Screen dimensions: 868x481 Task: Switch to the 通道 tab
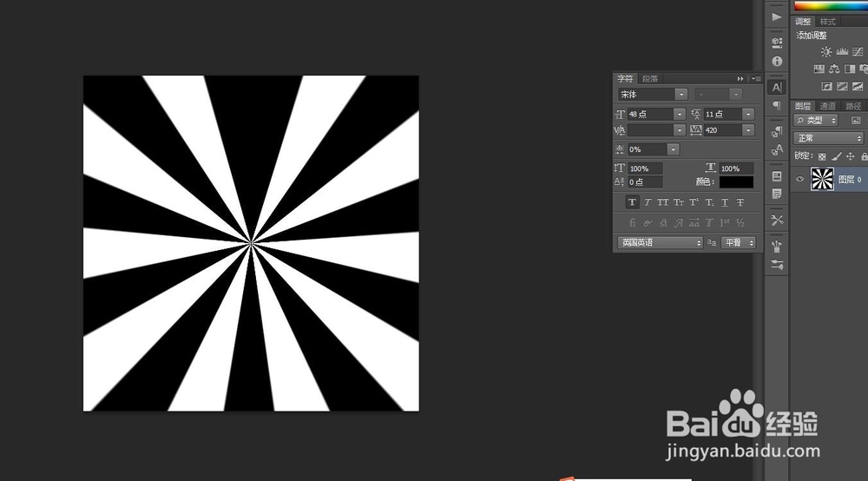pyautogui.click(x=827, y=106)
